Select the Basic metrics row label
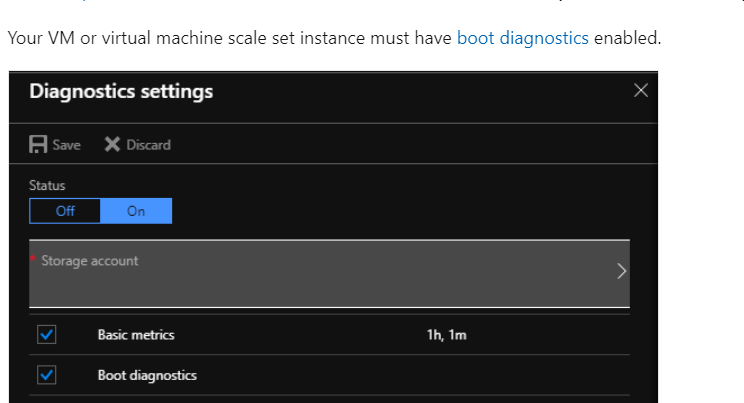 [x=136, y=335]
